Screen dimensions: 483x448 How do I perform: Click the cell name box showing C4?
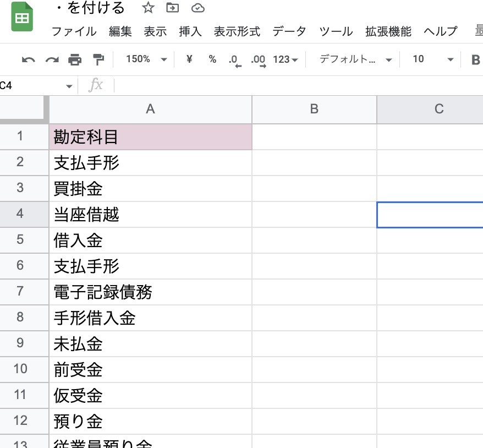[33, 86]
